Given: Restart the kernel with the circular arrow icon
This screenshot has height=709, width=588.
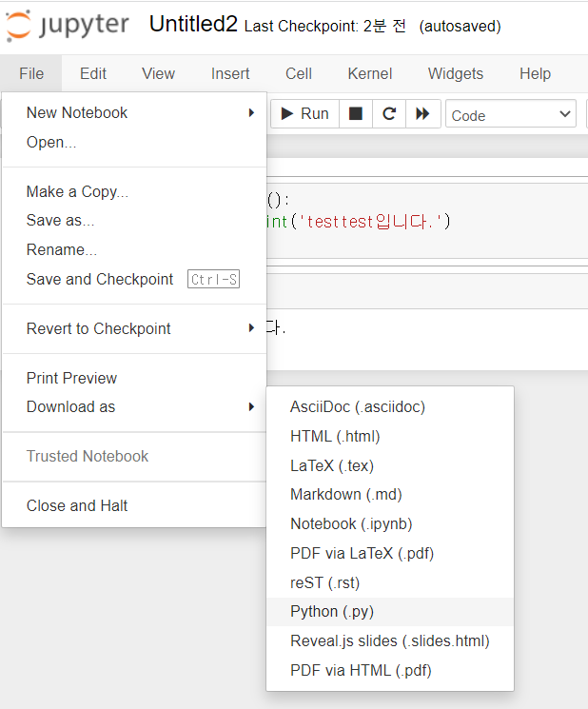Looking at the screenshot, I should (389, 113).
